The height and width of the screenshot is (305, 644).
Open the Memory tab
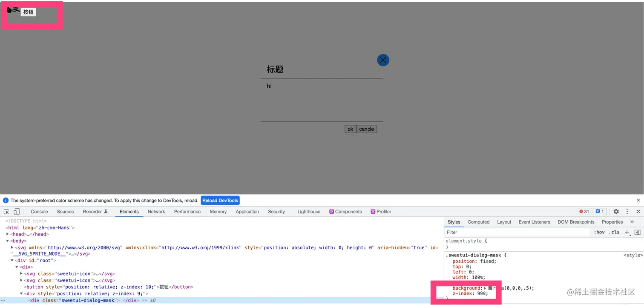tap(218, 212)
